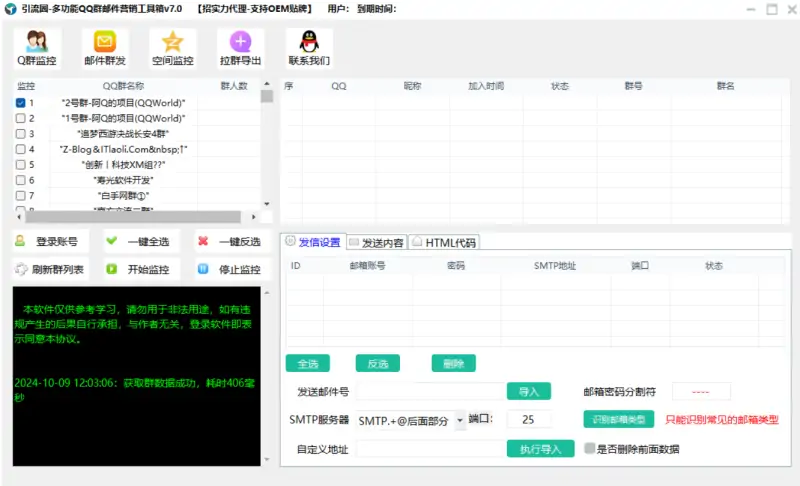800x486 pixels.
Task: Click the red X 一键反选 icon
Action: [203, 240]
